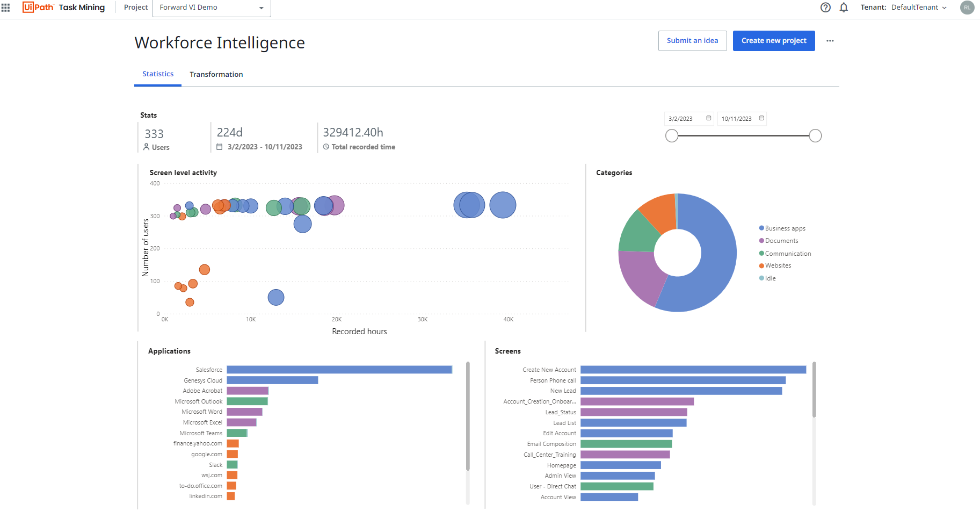Click the Slack application label
Screen dimensions: 980x518
click(216, 465)
